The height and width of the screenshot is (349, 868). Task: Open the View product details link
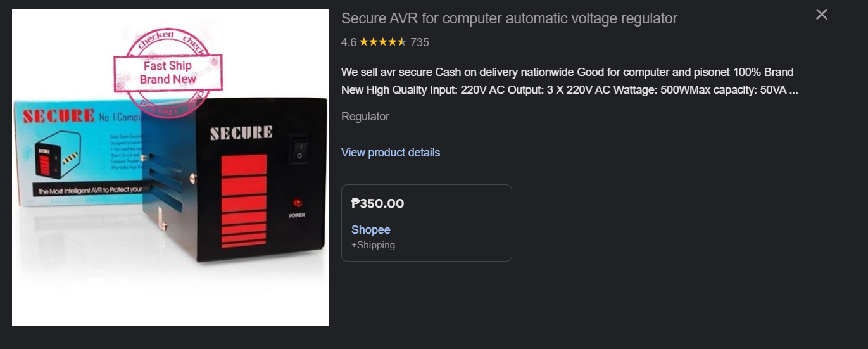point(390,153)
